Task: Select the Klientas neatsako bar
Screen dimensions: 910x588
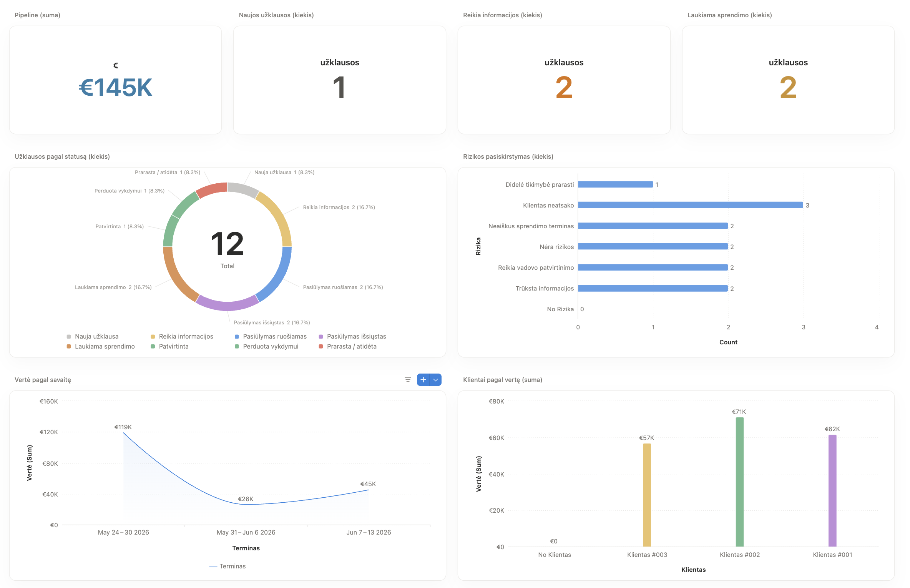Action: (690, 205)
